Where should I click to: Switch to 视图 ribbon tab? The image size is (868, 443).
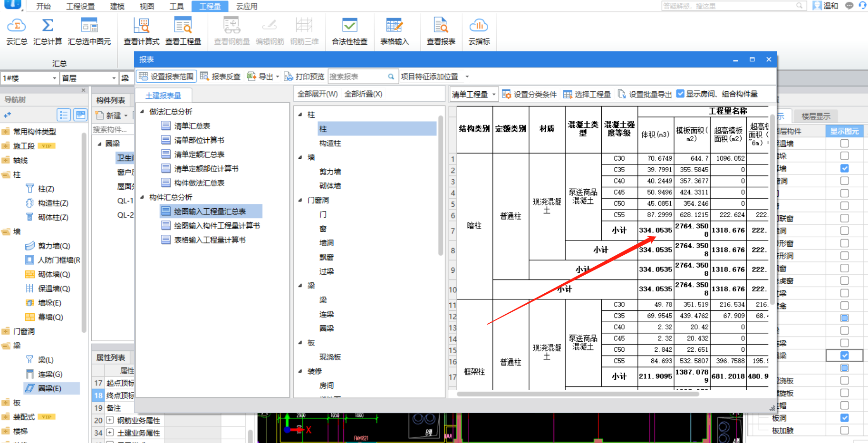point(147,6)
